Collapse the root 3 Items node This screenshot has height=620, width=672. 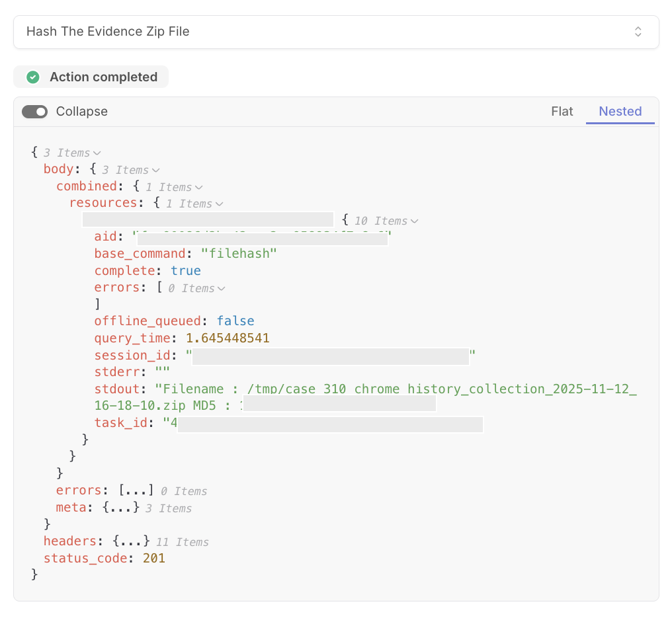point(97,153)
